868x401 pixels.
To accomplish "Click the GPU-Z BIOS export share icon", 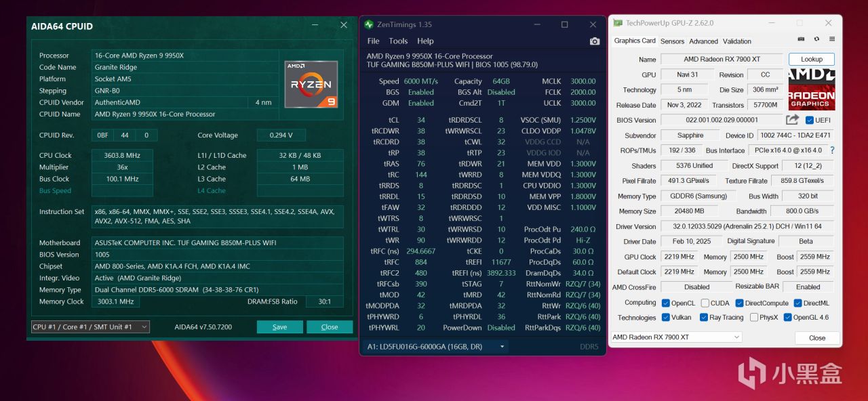I will tap(792, 120).
